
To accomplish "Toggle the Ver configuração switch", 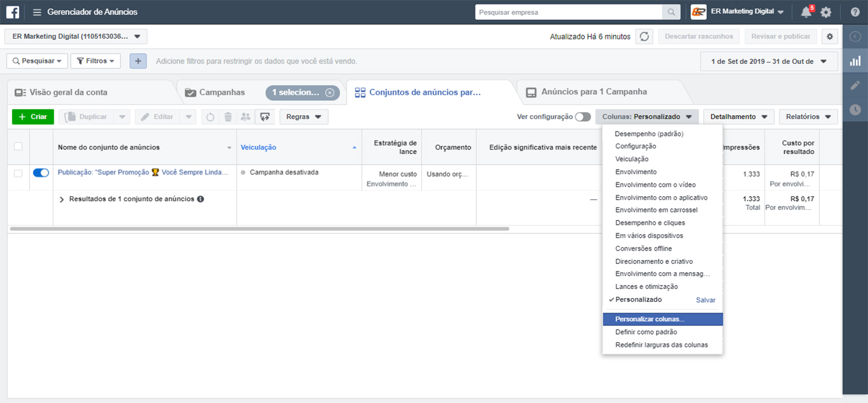I will (x=583, y=117).
